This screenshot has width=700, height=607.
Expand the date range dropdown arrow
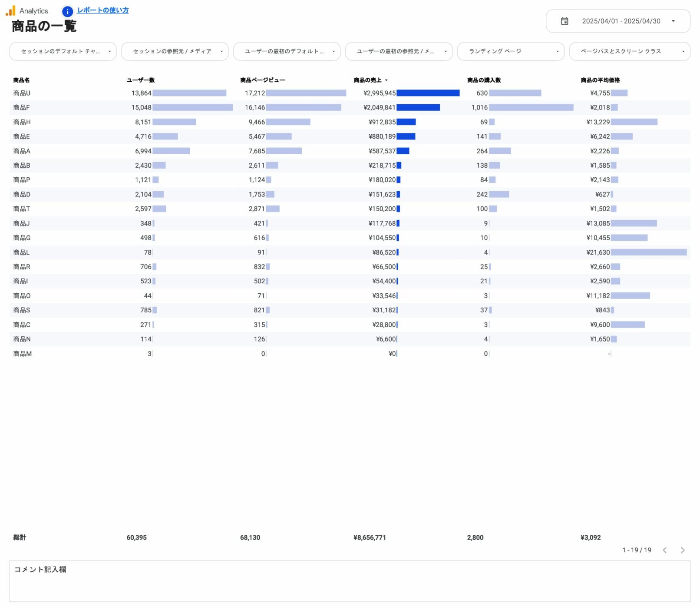(673, 21)
